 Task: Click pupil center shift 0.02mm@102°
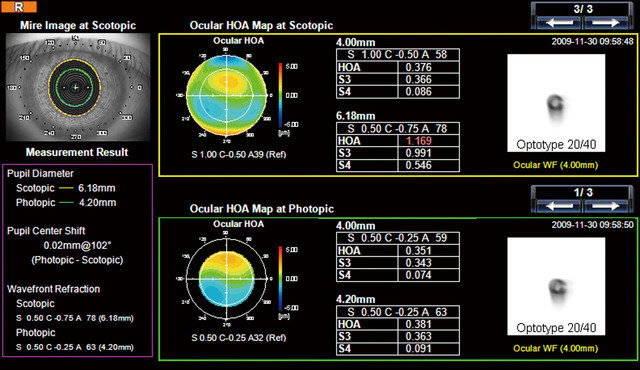coord(77,246)
